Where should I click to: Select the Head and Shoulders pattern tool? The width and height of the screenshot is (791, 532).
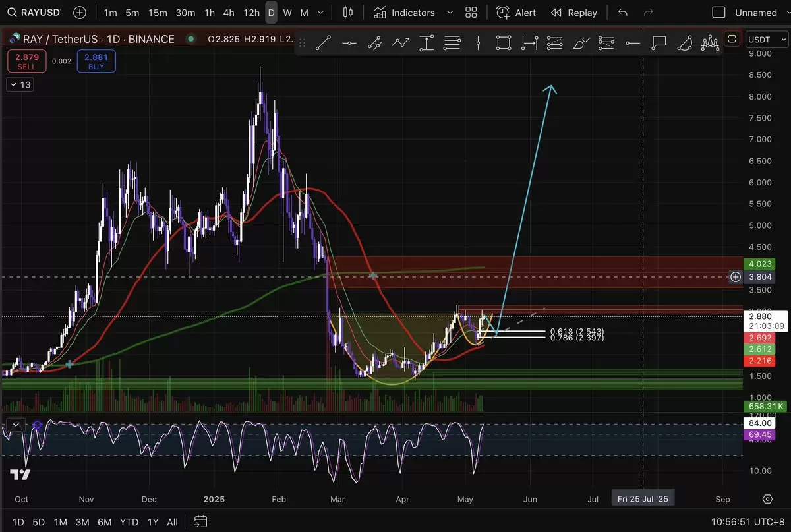710,44
